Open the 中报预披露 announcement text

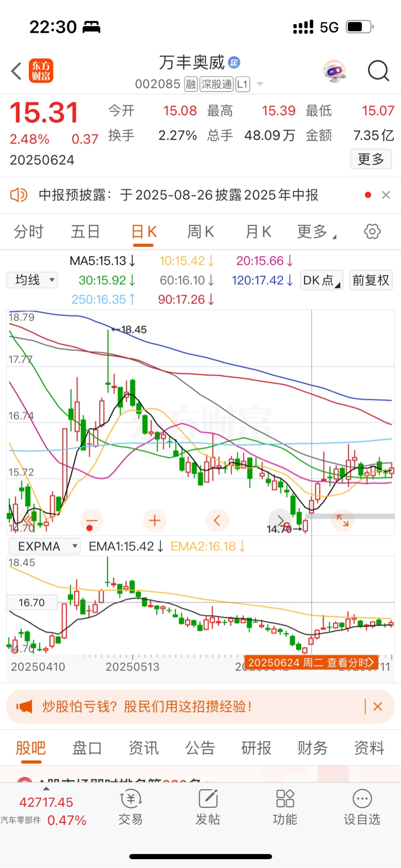pos(179,195)
